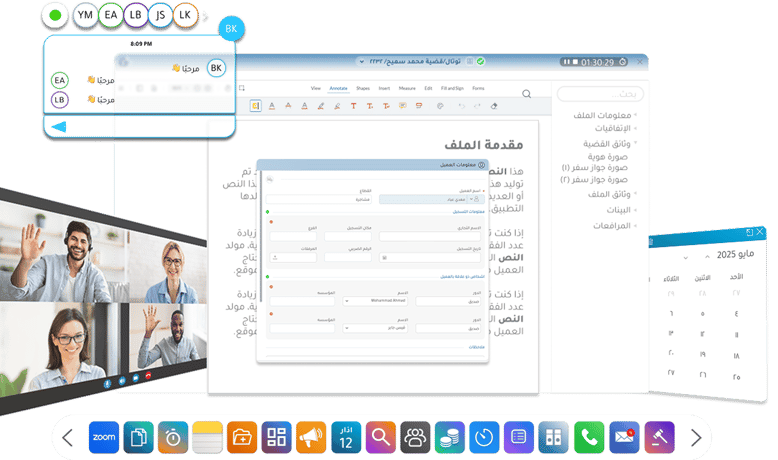Select the eraser tool in annotate toolbar
The image size is (778, 460).
[494, 106]
